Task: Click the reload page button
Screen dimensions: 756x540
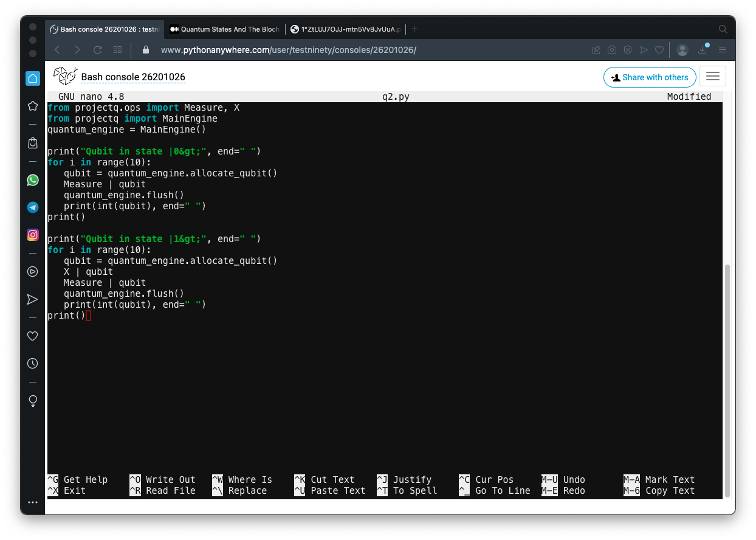Action: point(97,50)
